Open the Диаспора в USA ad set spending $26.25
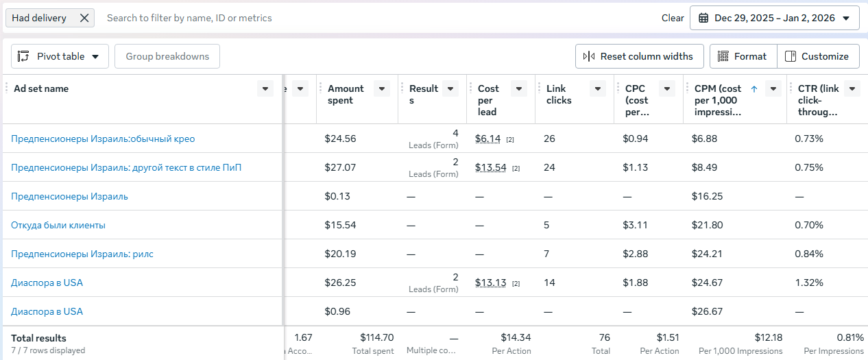 47,283
